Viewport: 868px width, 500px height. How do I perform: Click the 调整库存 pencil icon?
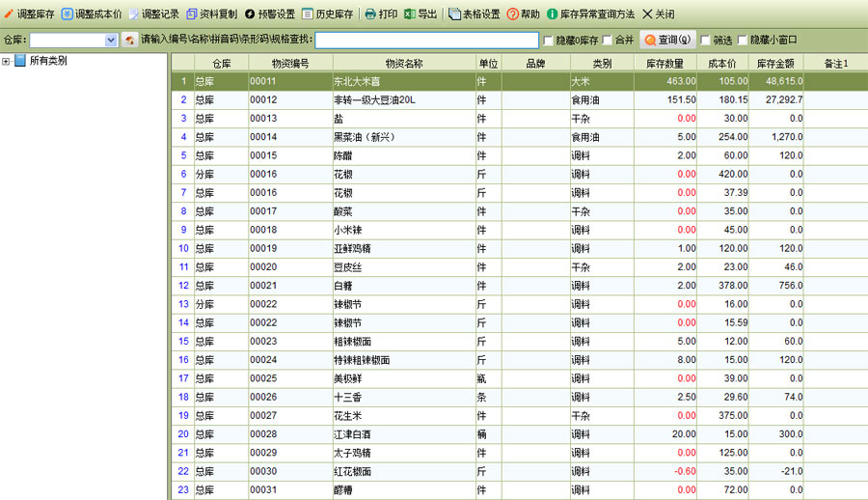click(x=9, y=14)
